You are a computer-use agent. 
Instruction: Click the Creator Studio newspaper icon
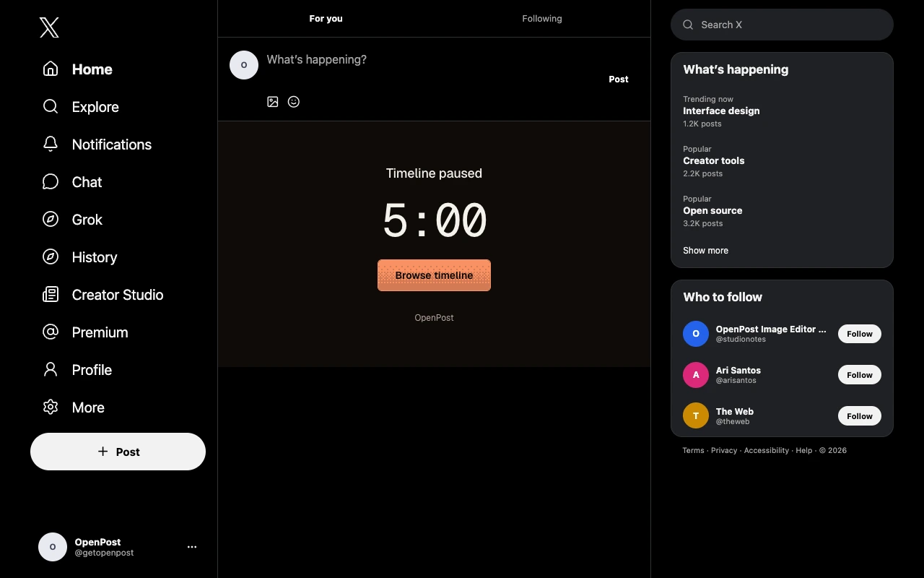click(51, 294)
